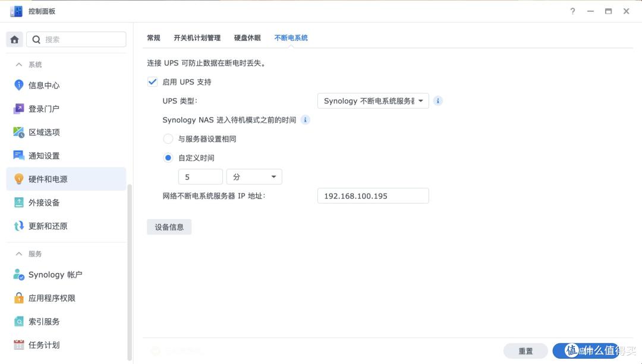The height and width of the screenshot is (364, 642).
Task: Switch to the 硬盘休眠 tab
Action: pos(247,37)
